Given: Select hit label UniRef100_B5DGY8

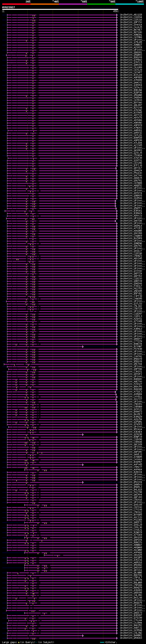Looking at the screenshot, I should (x=131, y=361).
